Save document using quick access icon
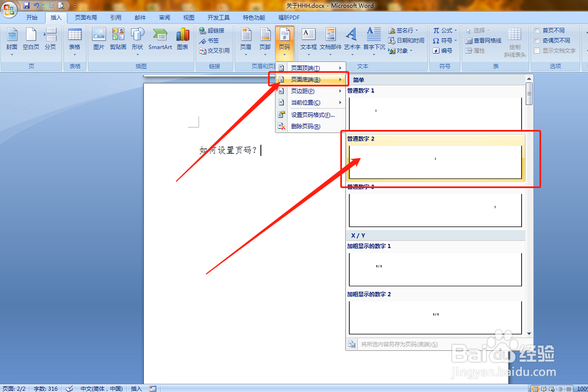 pos(27,5)
